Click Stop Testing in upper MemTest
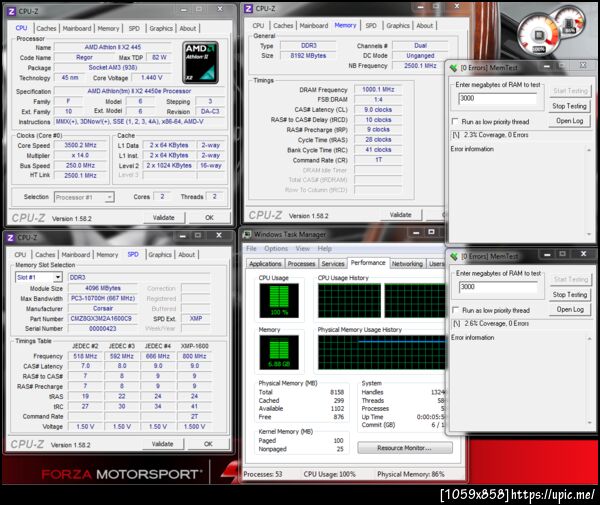Viewport: 600px width, 505px height. pyautogui.click(x=569, y=106)
